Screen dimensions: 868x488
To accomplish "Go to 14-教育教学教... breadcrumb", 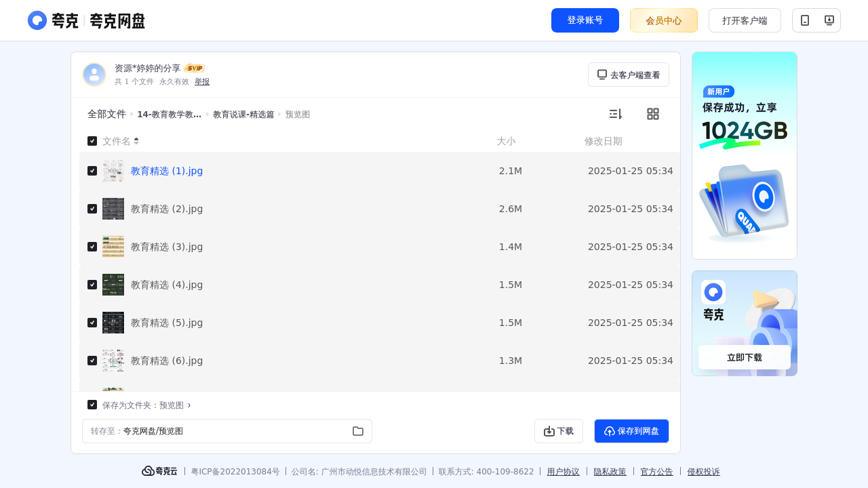I will [x=169, y=115].
